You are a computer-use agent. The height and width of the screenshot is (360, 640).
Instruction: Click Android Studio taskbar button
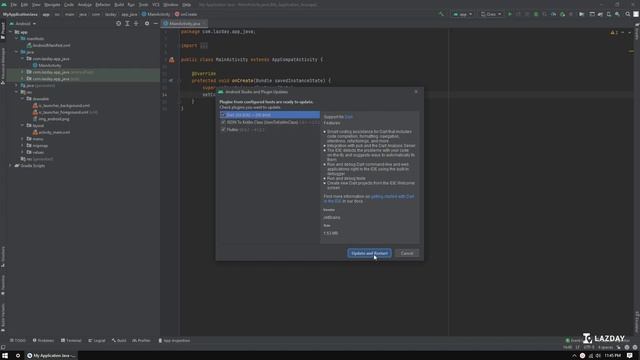51,356
